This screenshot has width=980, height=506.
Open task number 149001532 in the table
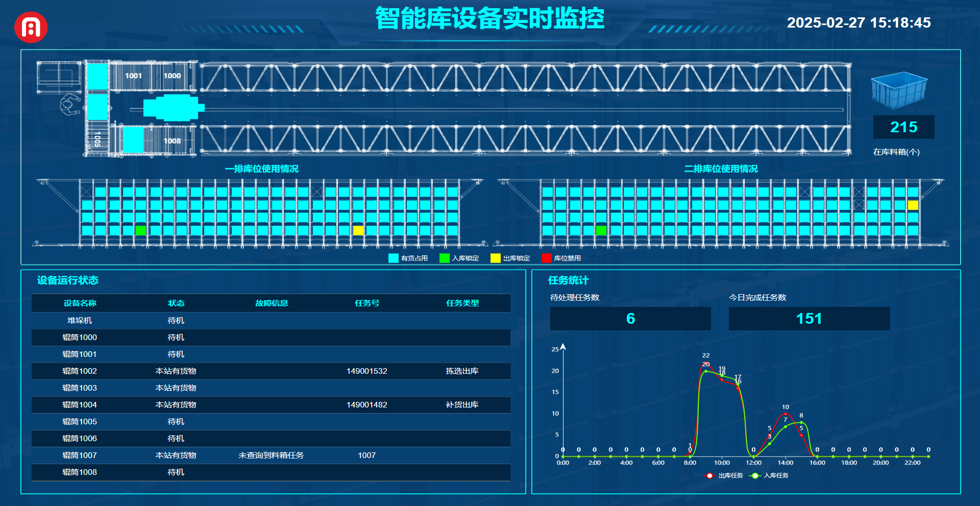(366, 371)
